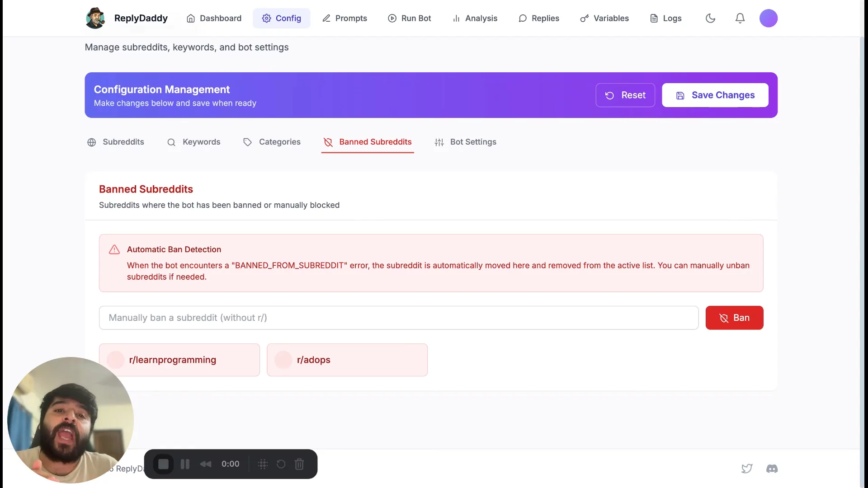Open the purple user avatar menu

[x=769, y=18]
